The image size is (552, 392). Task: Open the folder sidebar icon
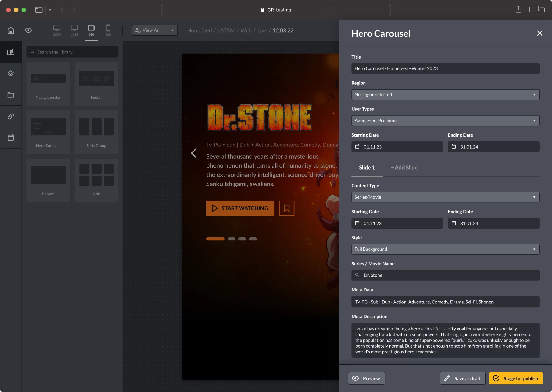(x=11, y=95)
